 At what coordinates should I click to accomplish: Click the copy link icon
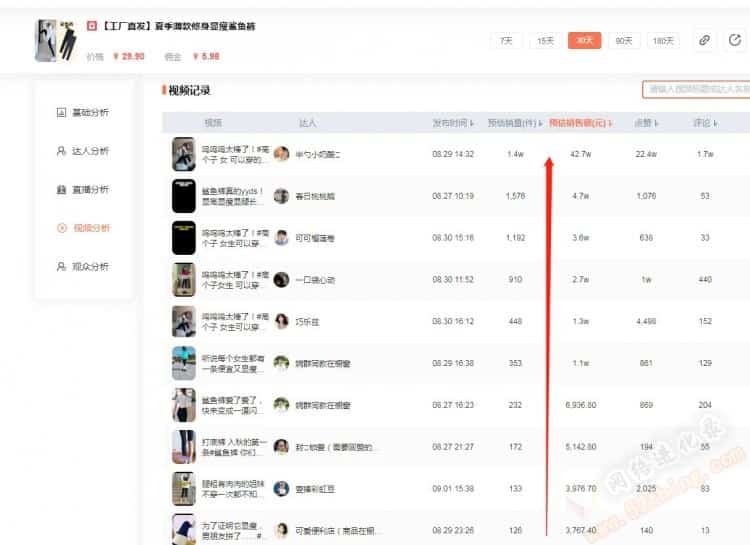pos(704,40)
